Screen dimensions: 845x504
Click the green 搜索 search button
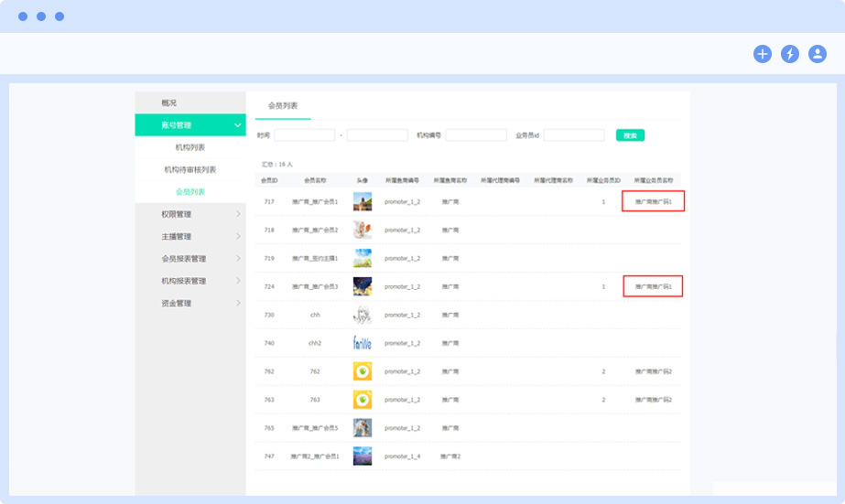630,135
